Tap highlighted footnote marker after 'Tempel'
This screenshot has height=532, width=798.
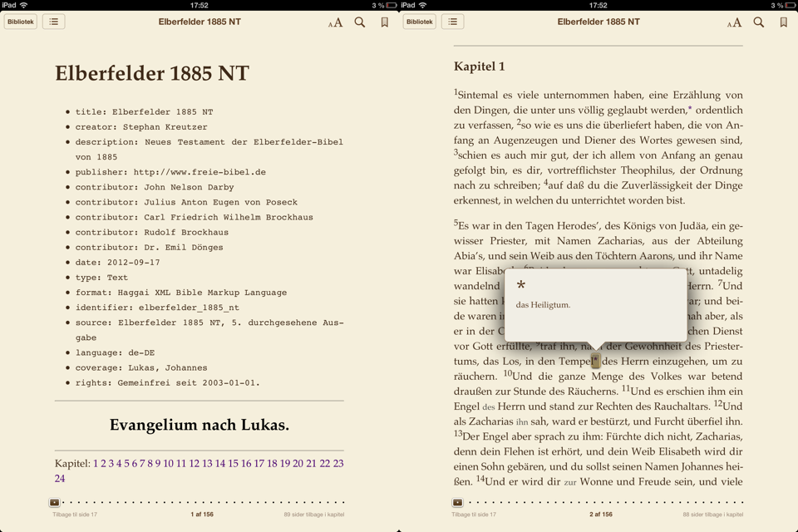click(595, 361)
